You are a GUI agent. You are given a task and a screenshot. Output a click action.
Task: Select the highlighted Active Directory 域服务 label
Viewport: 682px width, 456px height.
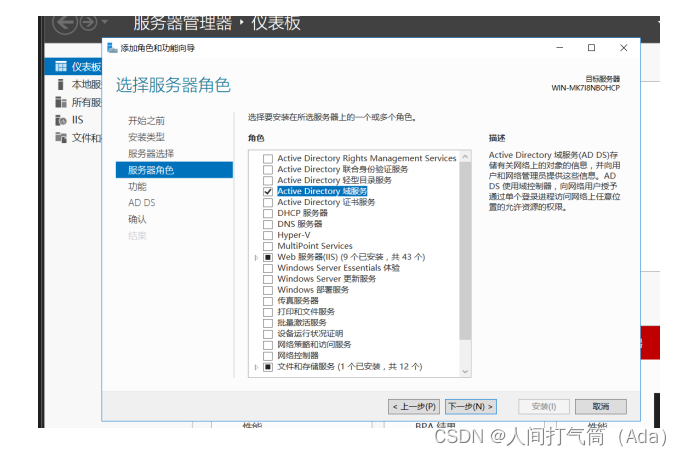[322, 191]
